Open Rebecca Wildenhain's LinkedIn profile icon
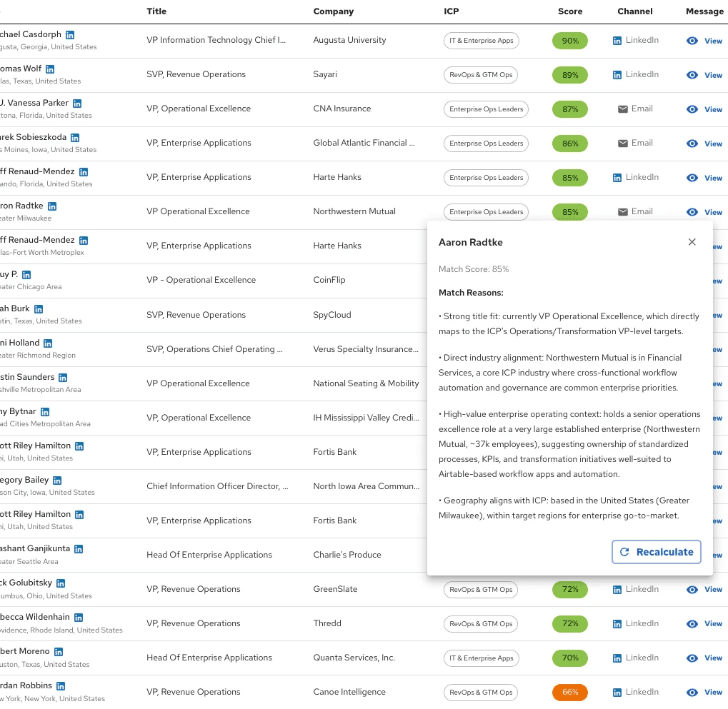 pos(79,618)
